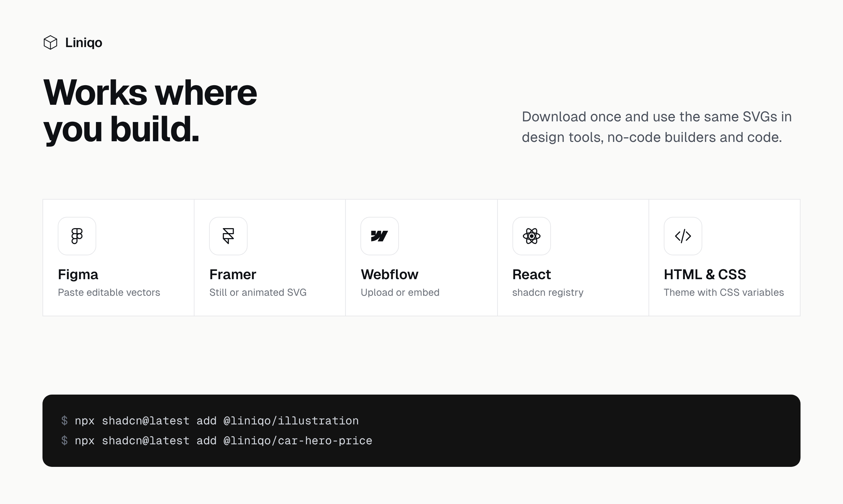Image resolution: width=843 pixels, height=504 pixels.
Task: Select the HTML & CSS code brackets icon
Action: (x=683, y=236)
